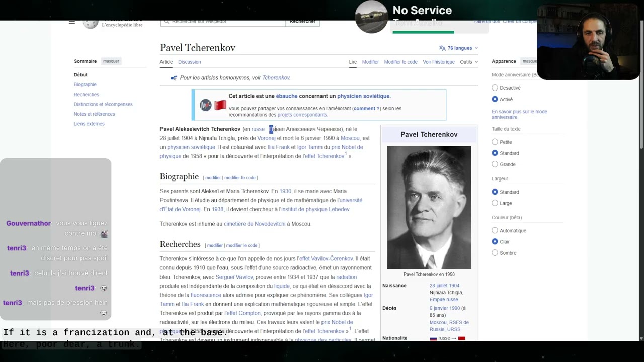644x362 pixels.
Task: Click the streamer webcam overlay
Action: point(588,42)
